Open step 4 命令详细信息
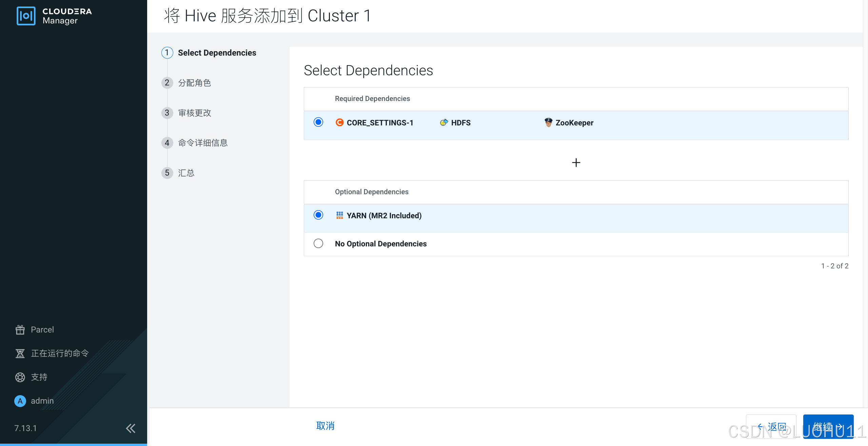This screenshot has width=868, height=446. coord(202,143)
